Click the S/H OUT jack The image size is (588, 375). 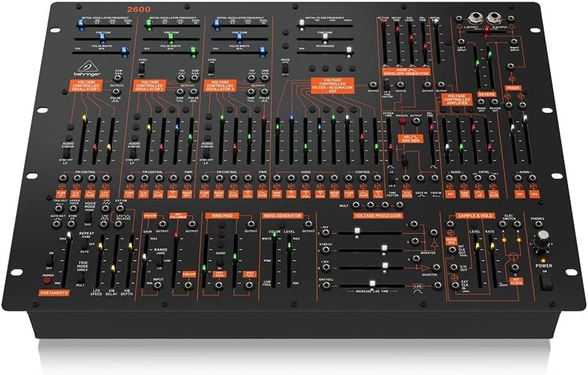click(x=454, y=268)
